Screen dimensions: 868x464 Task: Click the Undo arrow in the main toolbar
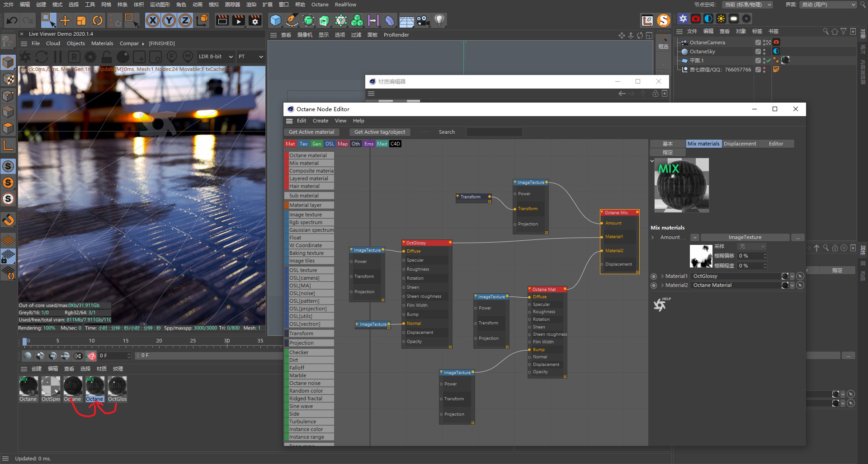click(x=12, y=20)
